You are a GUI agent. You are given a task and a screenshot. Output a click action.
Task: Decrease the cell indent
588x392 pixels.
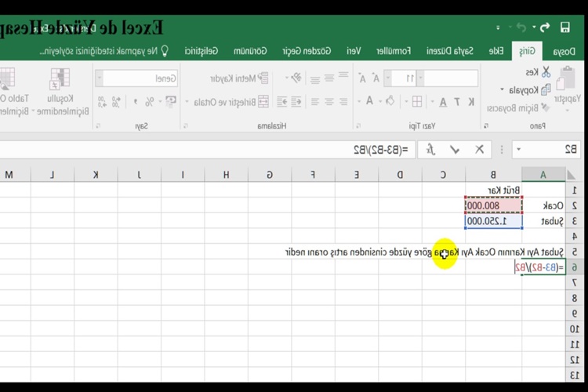[296, 101]
